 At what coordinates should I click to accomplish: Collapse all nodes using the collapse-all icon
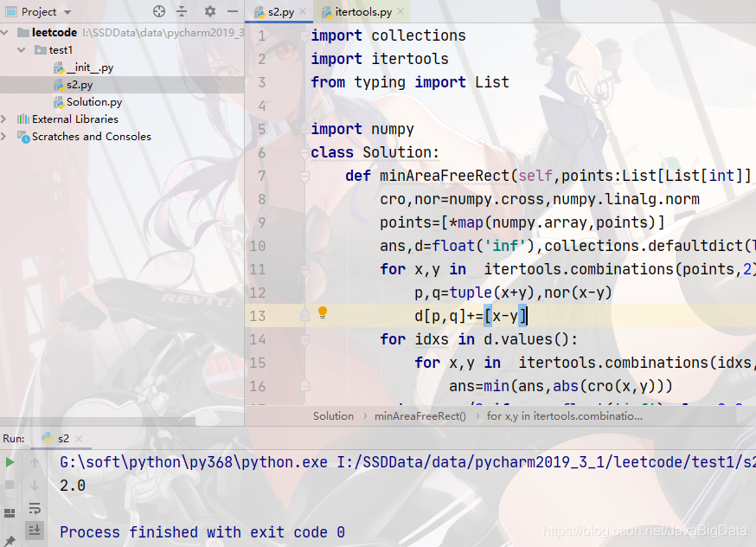point(182,10)
